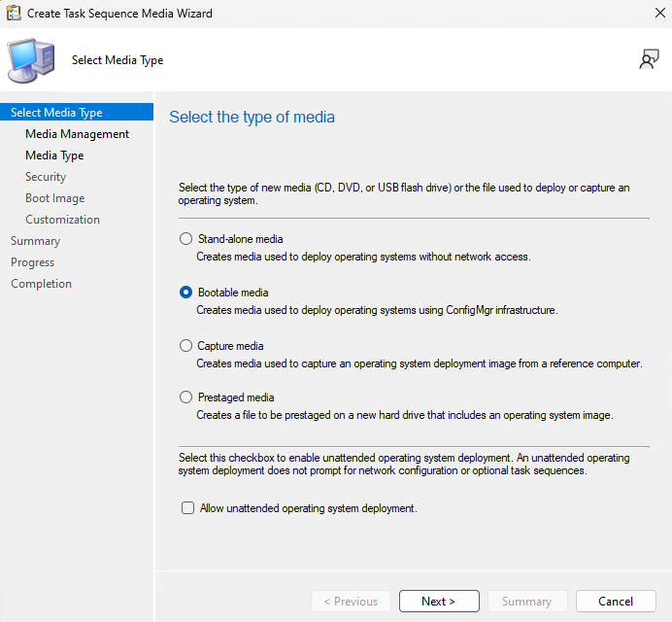Select the Progress step in sidebar
Viewport: 672px width, 622px height.
[x=32, y=262]
